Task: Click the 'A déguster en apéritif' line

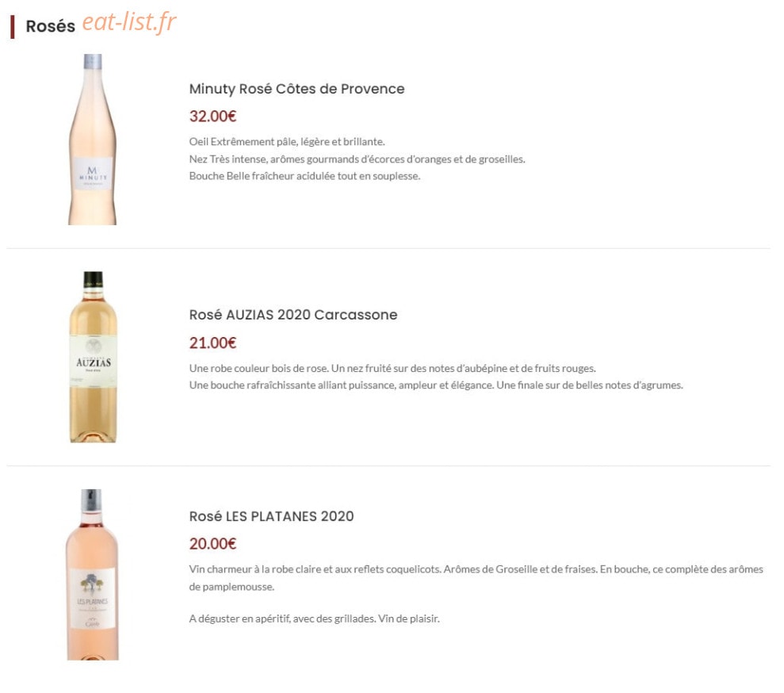Action: [x=315, y=619]
